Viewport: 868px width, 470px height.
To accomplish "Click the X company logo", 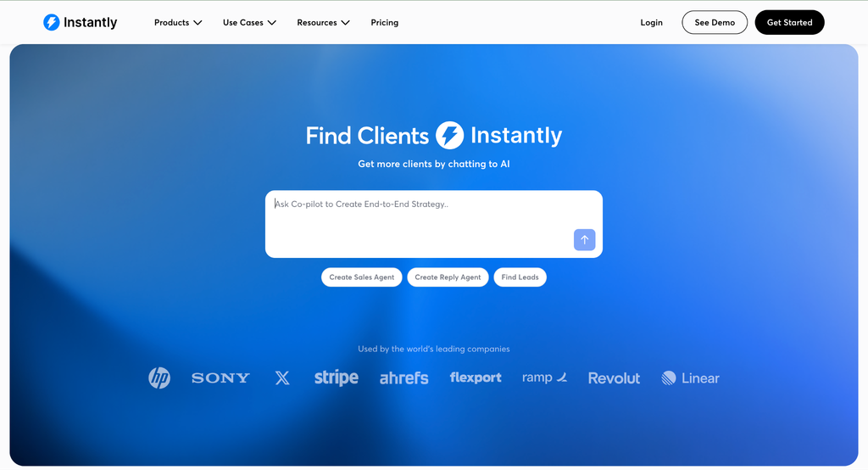I will coord(282,378).
